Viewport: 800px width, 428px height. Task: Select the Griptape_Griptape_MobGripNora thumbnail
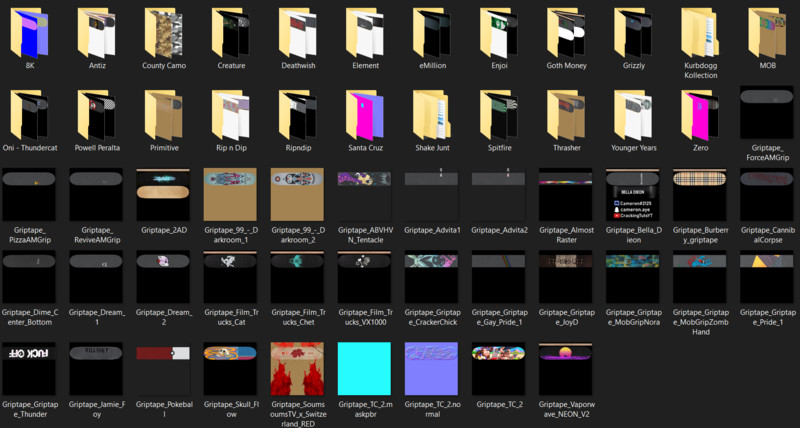tap(633, 277)
